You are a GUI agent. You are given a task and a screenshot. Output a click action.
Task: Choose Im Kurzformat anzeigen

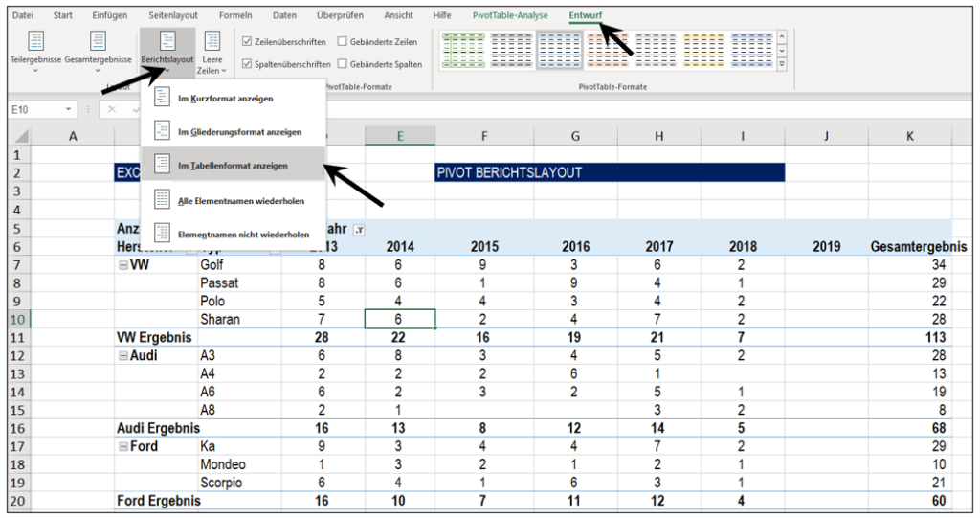click(x=233, y=99)
